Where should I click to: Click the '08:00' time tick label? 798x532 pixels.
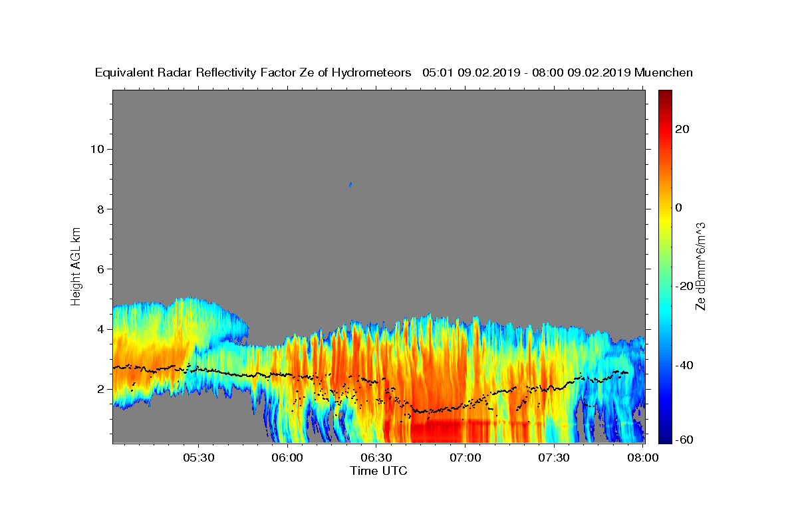(x=642, y=458)
